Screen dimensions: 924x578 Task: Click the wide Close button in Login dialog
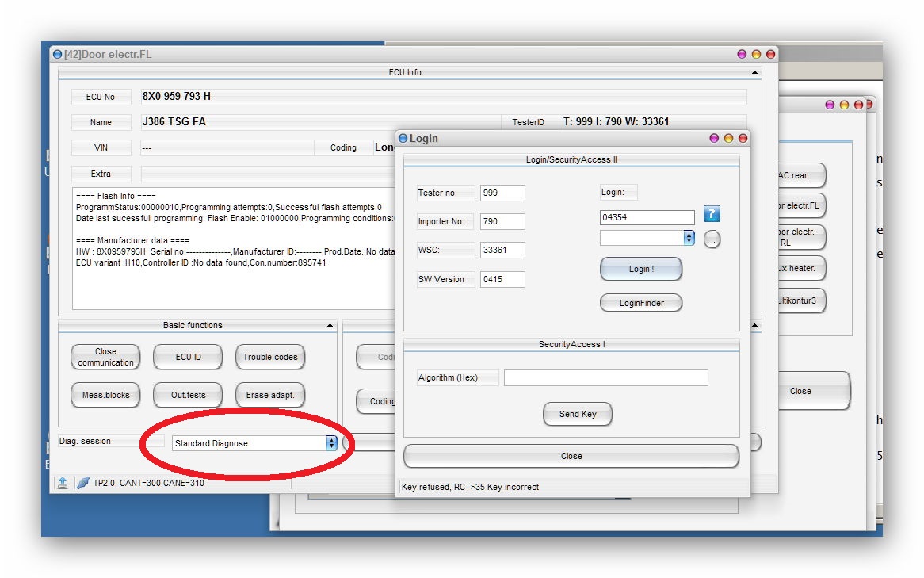(571, 456)
